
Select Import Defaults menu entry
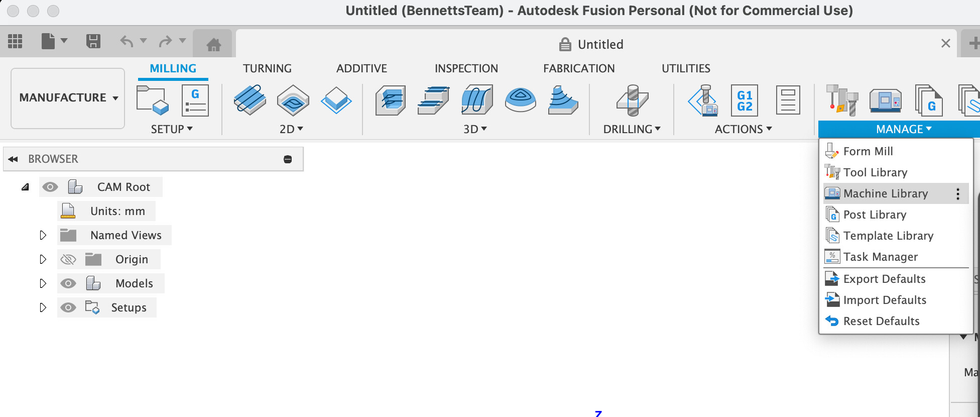coord(896,300)
